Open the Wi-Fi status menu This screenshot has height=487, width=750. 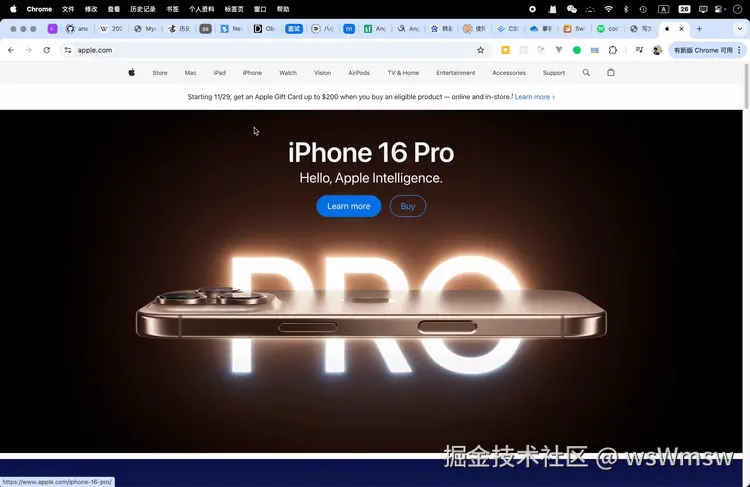coord(608,9)
